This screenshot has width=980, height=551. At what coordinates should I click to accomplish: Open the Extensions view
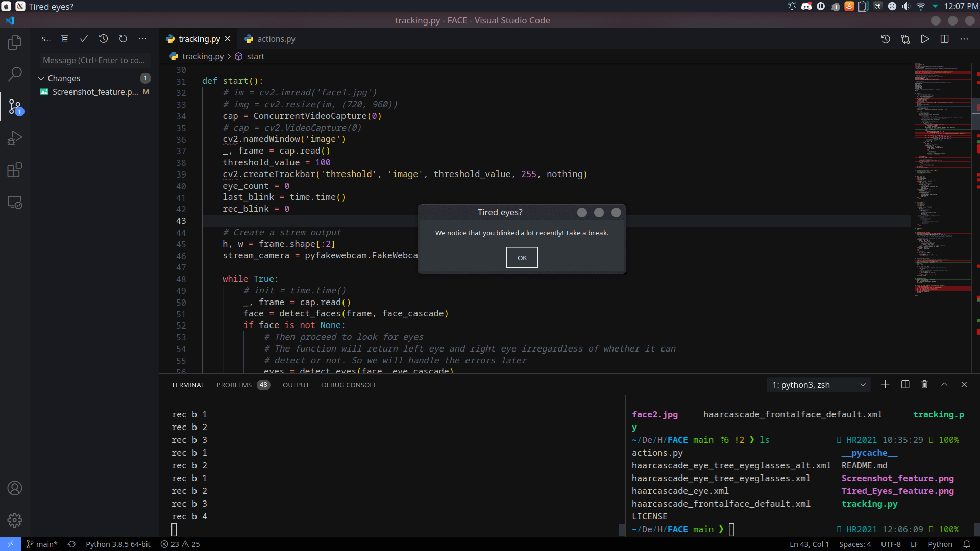pos(15,170)
